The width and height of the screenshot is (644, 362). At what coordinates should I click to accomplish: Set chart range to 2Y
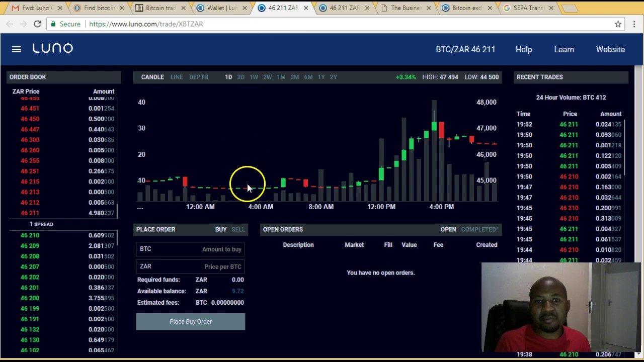(x=333, y=77)
